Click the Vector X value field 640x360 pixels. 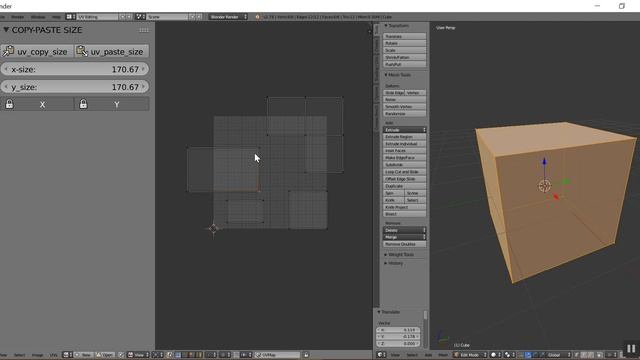398,330
